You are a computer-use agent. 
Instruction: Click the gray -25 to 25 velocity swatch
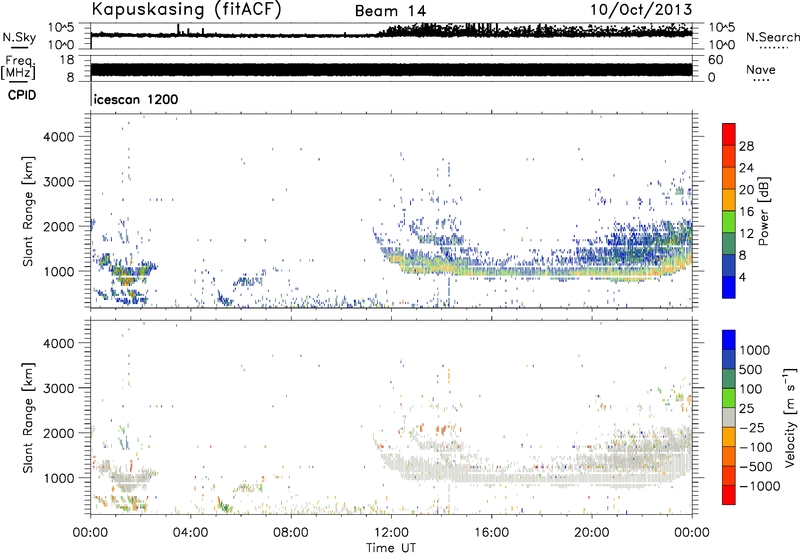729,417
